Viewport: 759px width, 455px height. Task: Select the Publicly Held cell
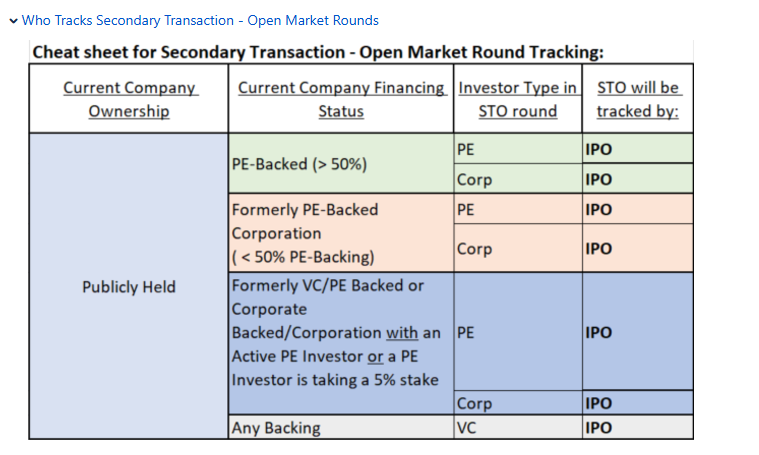point(129,287)
